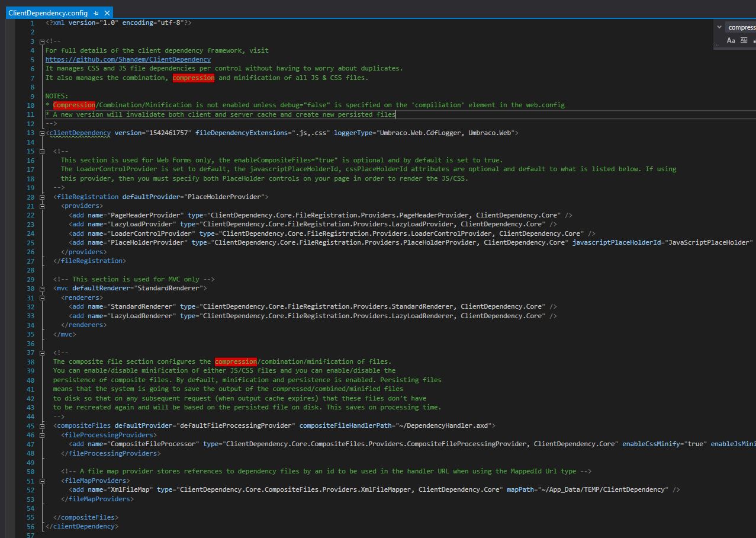The height and width of the screenshot is (538, 756).
Task: Collapse the renderers element on line 31
Action: tap(42, 297)
